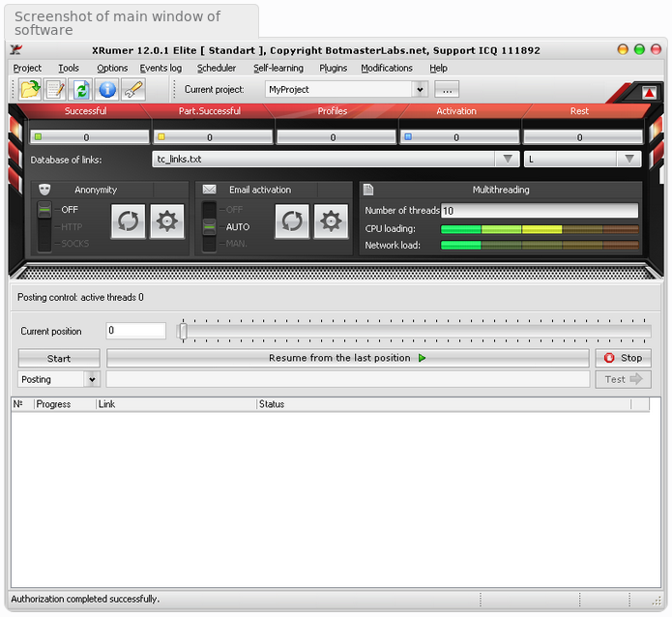Click the CPU loading bar
The image size is (672, 617).
click(540, 229)
